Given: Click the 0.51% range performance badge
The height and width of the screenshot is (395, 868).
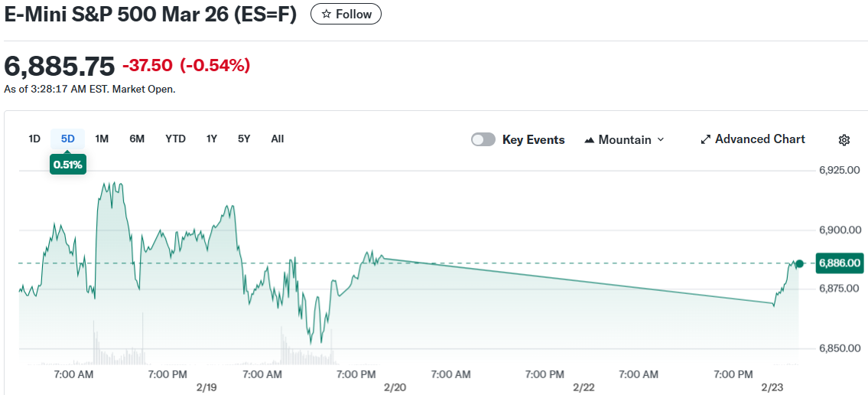Looking at the screenshot, I should (x=67, y=165).
